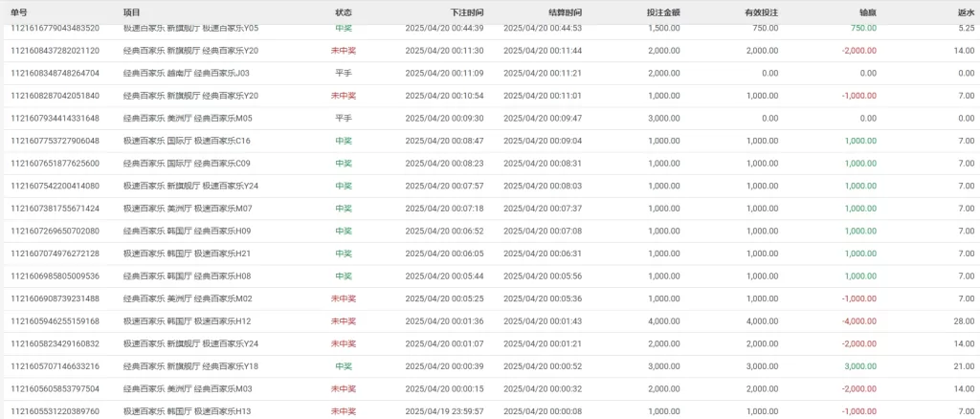Select the 有效投注 column header
Image resolution: width=980 pixels, height=419 pixels.
(761, 12)
